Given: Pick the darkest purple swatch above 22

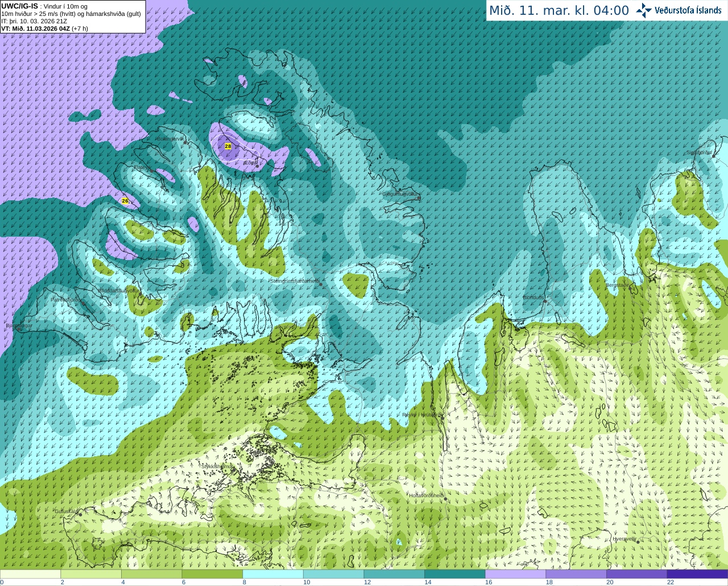Looking at the screenshot, I should [x=698, y=574].
